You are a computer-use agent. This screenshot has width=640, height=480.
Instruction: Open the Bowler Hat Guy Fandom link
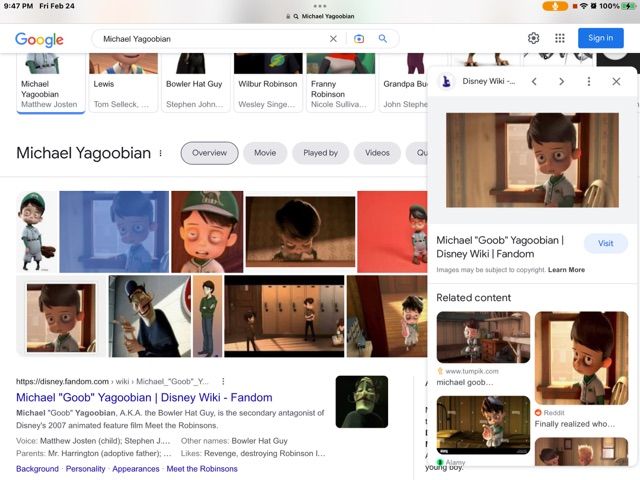pos(144,397)
